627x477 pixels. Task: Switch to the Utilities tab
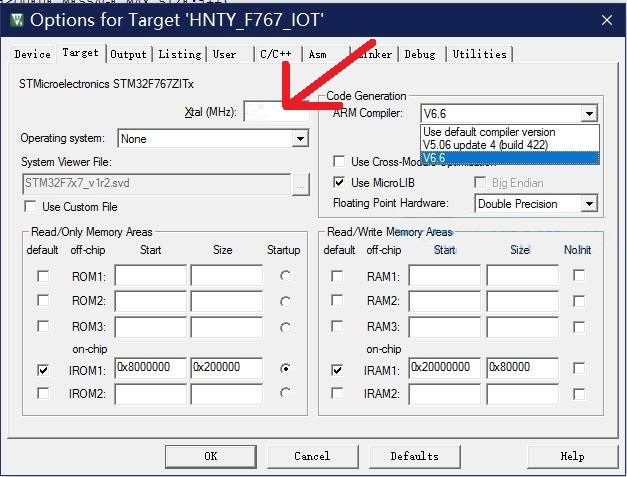coord(479,54)
